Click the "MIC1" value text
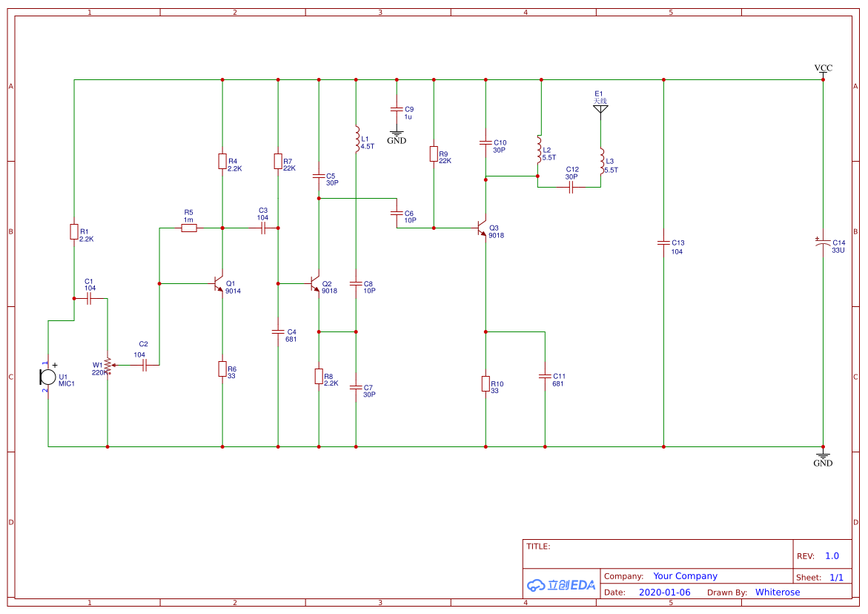This screenshot has height=614, width=868. point(67,383)
